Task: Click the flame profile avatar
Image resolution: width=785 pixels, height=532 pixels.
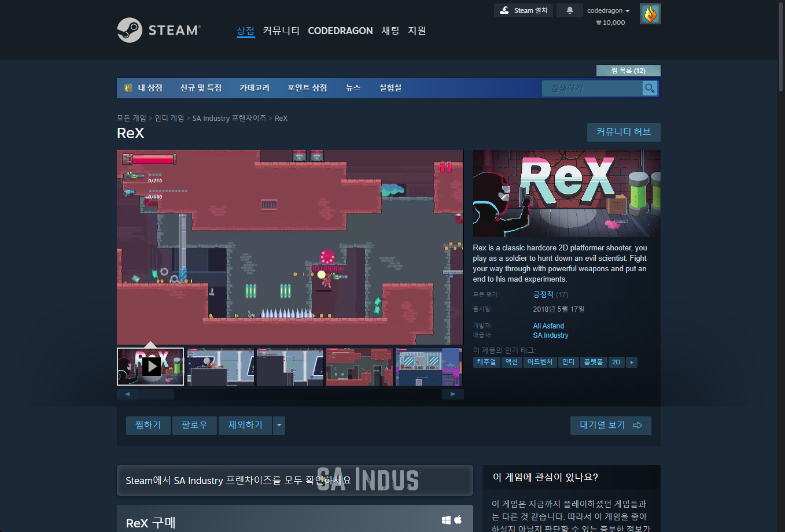Action: (650, 14)
